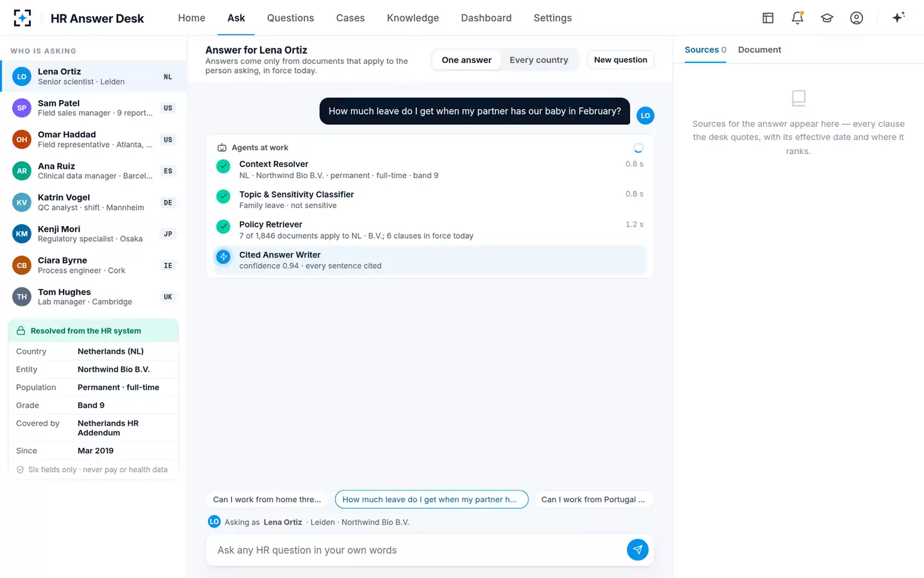
Task: Click the HR Answer Desk logo icon
Action: pos(22,18)
